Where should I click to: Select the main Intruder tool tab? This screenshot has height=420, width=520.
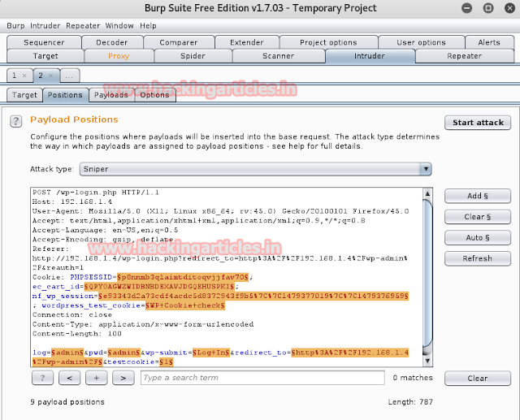pos(370,56)
